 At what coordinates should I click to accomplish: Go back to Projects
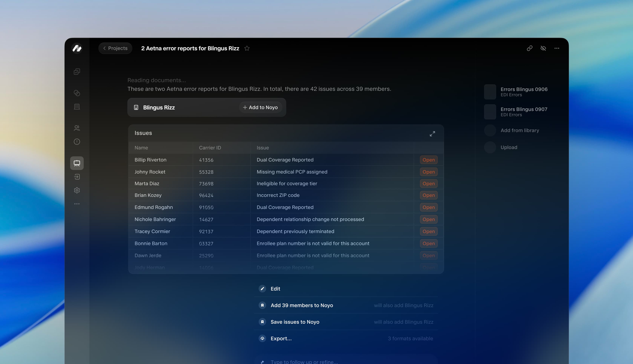click(115, 48)
